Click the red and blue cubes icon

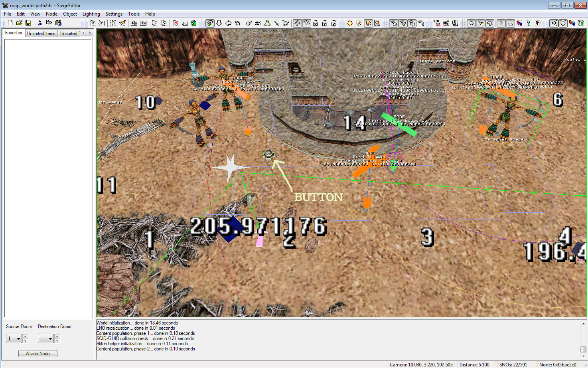click(x=519, y=23)
